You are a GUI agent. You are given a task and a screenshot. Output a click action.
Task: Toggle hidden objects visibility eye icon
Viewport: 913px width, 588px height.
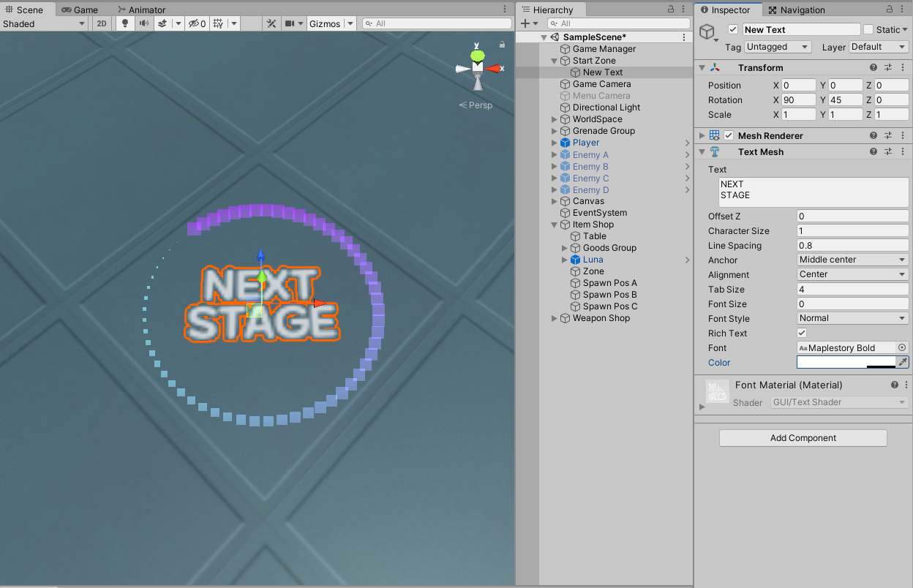197,23
